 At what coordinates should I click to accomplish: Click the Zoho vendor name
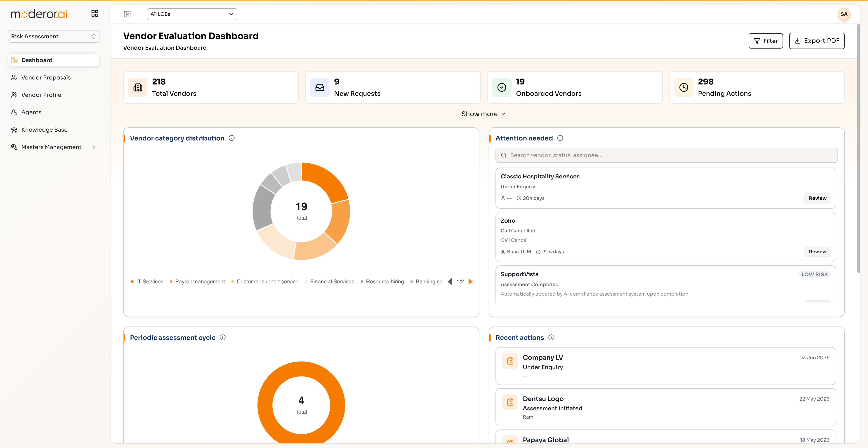point(507,221)
